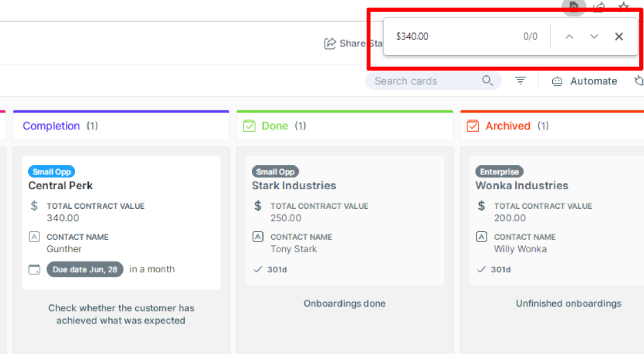The height and width of the screenshot is (354, 644).
Task: Select the Automate robot icon
Action: pos(557,81)
